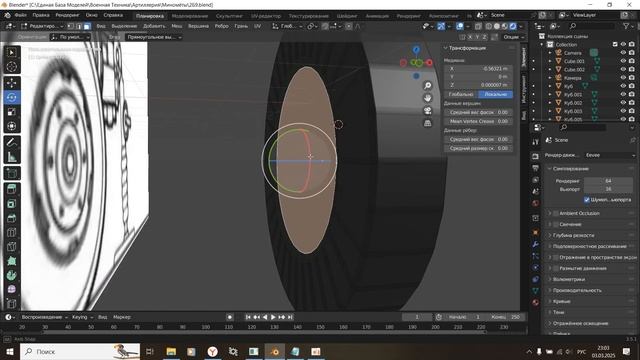
Task: Open the Mesh menu in viewport header
Action: pyautogui.click(x=177, y=26)
